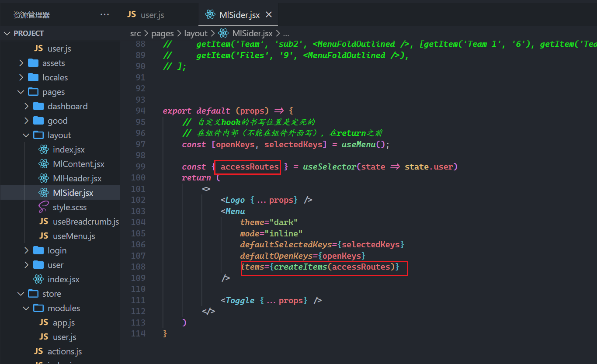This screenshot has width=597, height=364.
Task: Collapse the layout folder
Action: [x=27, y=135]
